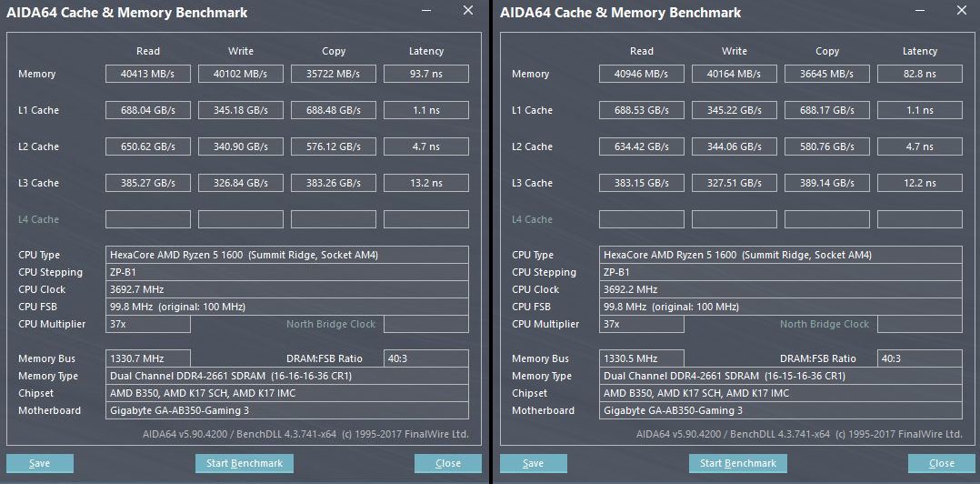Click Chipset field in right window
The height and width of the screenshot is (484, 980).
pyautogui.click(x=781, y=393)
